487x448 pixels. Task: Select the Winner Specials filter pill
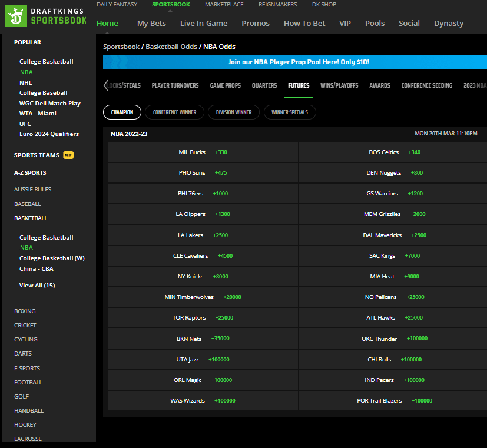click(290, 112)
